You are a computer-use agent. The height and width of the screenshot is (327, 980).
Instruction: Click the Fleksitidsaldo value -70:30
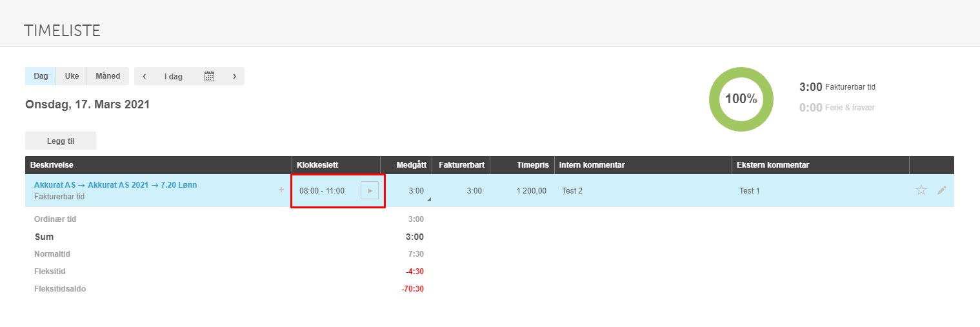pyautogui.click(x=413, y=289)
